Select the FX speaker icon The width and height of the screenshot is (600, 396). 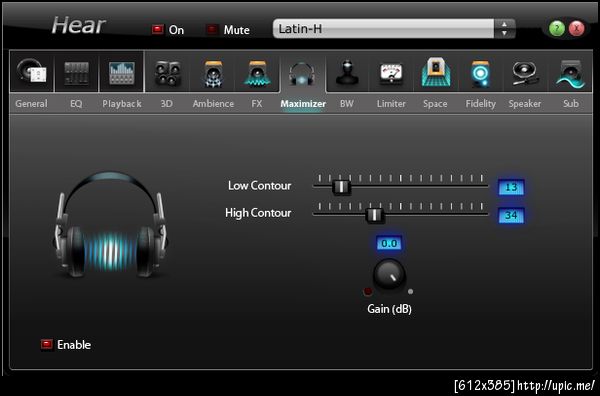point(257,73)
